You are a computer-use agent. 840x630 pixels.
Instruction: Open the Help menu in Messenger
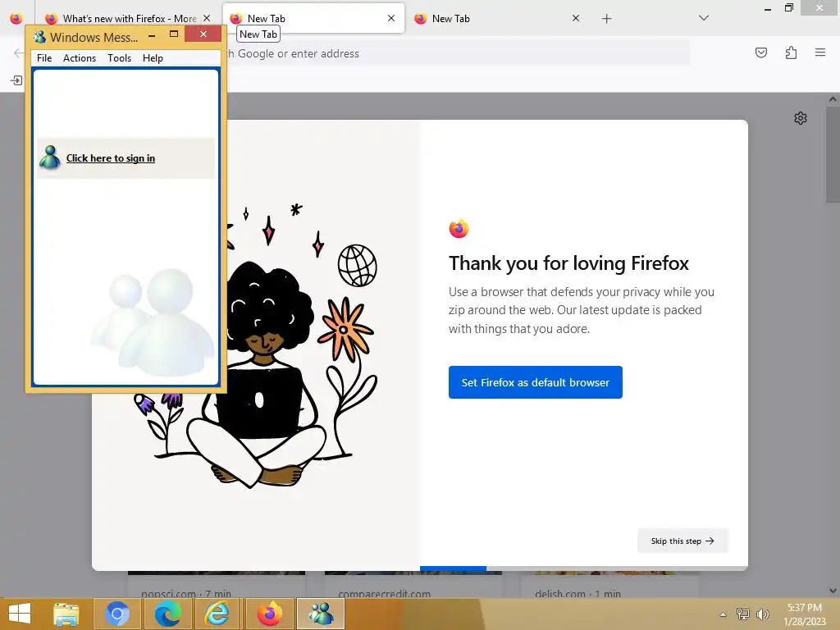(153, 58)
